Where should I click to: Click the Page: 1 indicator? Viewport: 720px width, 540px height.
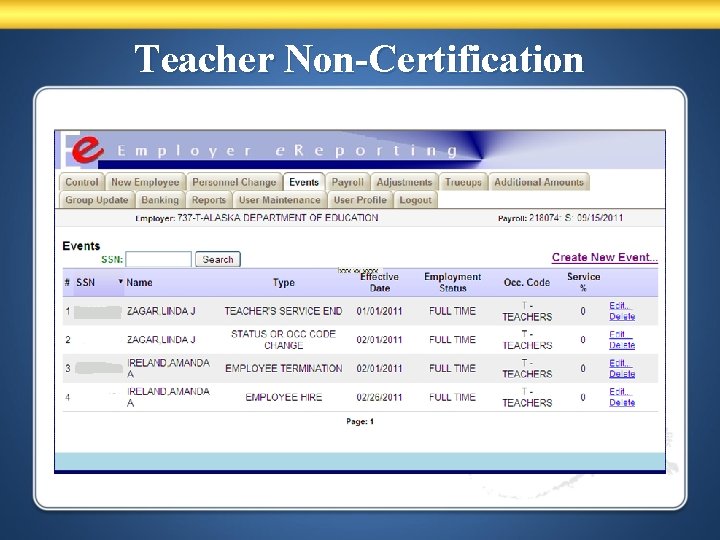click(x=360, y=421)
